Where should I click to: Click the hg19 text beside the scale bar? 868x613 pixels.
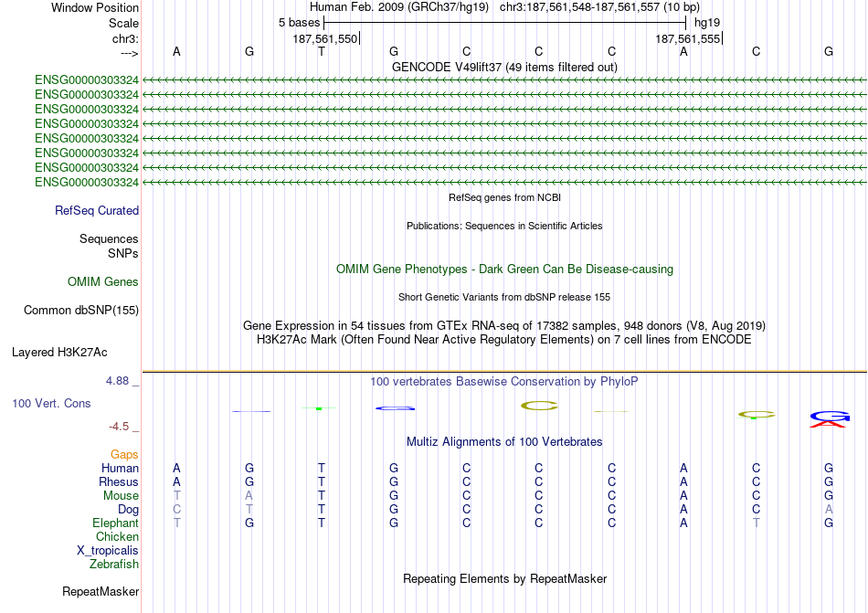click(x=707, y=23)
